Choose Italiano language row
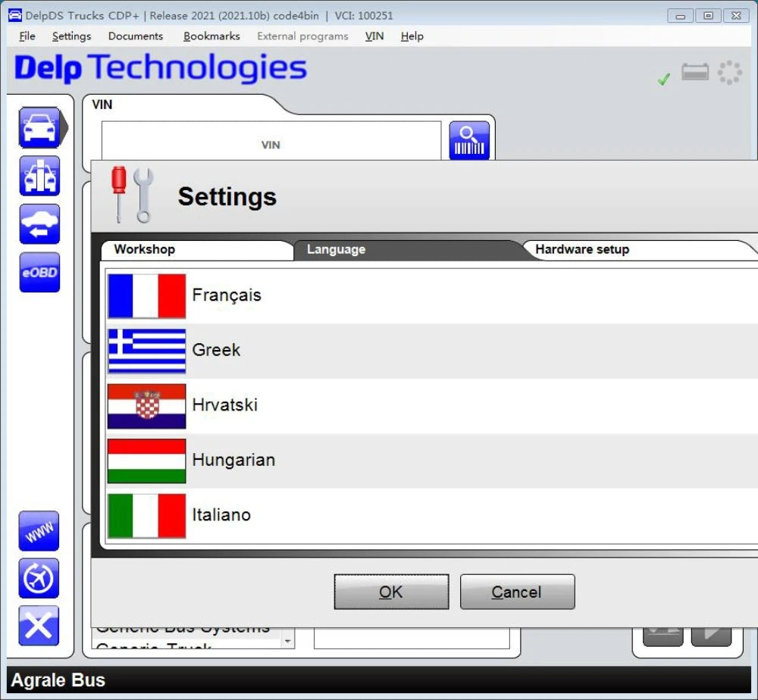Screen dimensions: 758x700 pyautogui.click(x=432, y=515)
